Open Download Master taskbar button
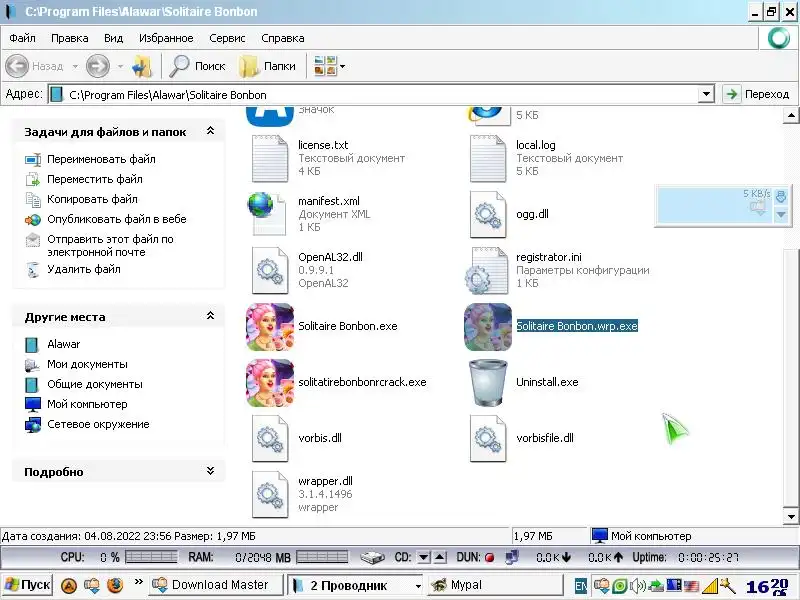 (216, 585)
